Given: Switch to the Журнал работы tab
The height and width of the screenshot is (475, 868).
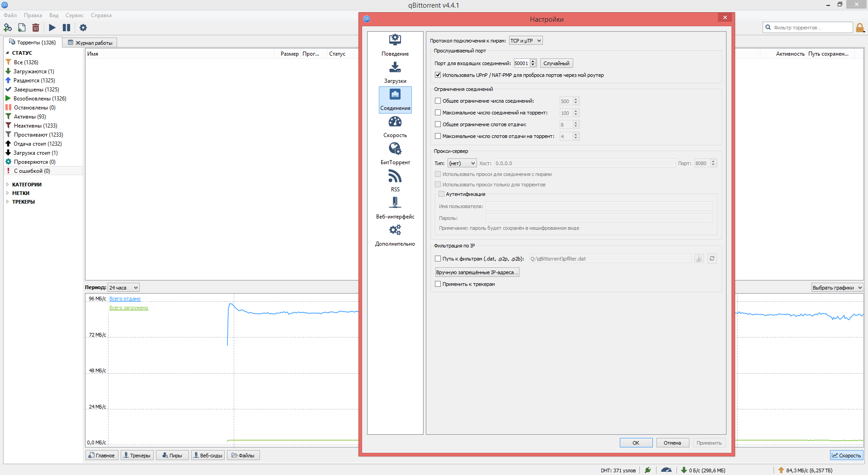Looking at the screenshot, I should (x=90, y=43).
